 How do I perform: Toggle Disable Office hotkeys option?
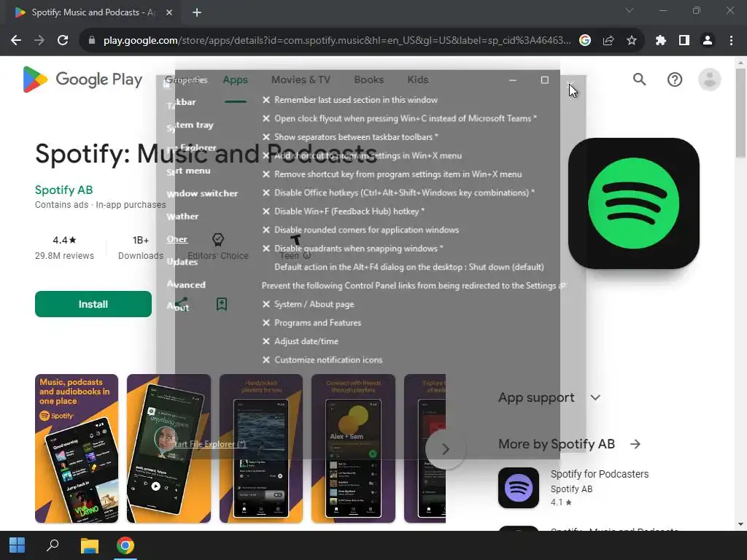398,192
